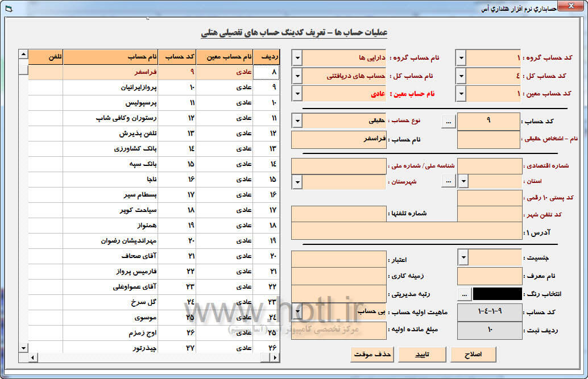Select the row آقای صحاف
Viewport: 588px width, 379px height.
[154, 256]
